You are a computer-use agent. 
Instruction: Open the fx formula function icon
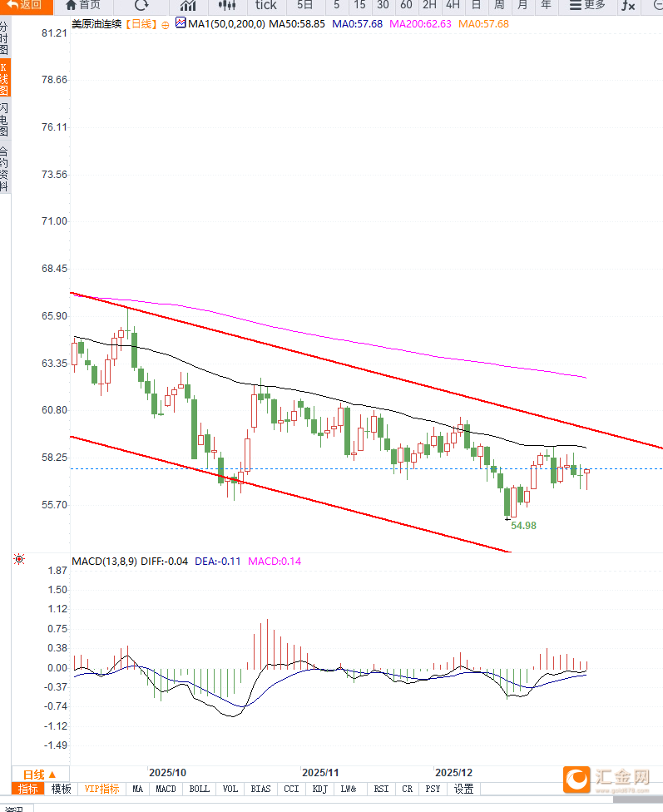pyautogui.click(x=628, y=6)
